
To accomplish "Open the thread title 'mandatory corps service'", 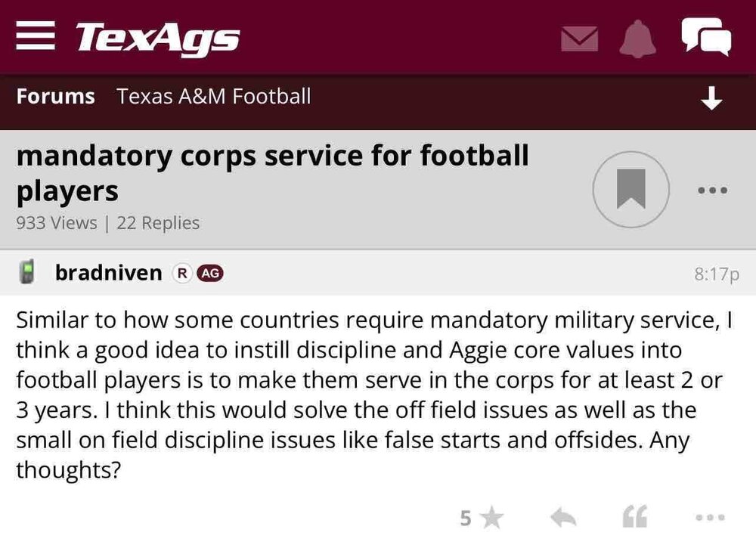I will [x=272, y=173].
